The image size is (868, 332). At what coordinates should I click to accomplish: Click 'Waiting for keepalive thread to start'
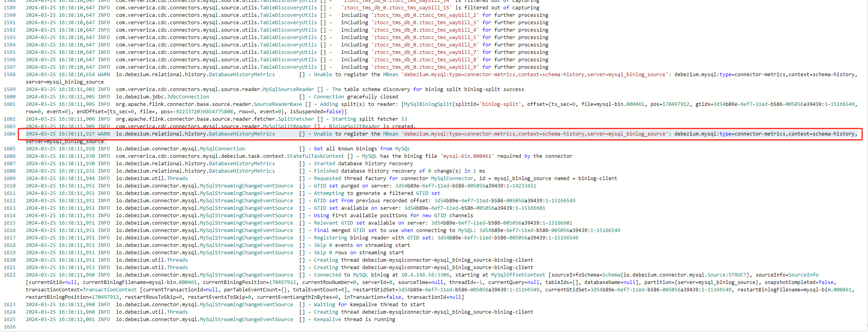[370, 305]
